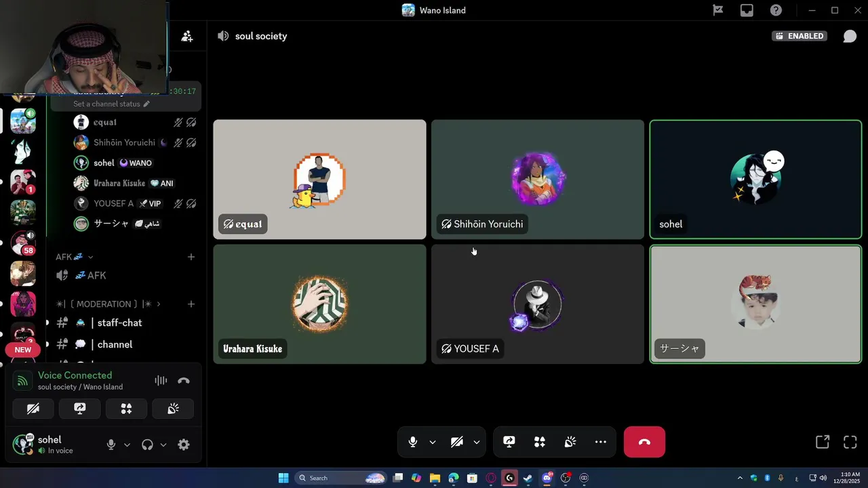This screenshot has width=868, height=488.
Task: Open the server icon with the 58 badge
Action: (23, 243)
